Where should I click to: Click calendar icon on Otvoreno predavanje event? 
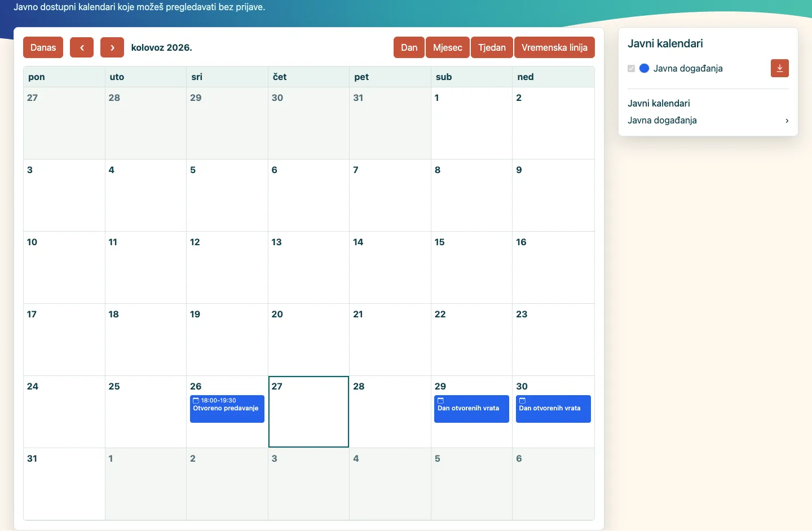coord(196,400)
